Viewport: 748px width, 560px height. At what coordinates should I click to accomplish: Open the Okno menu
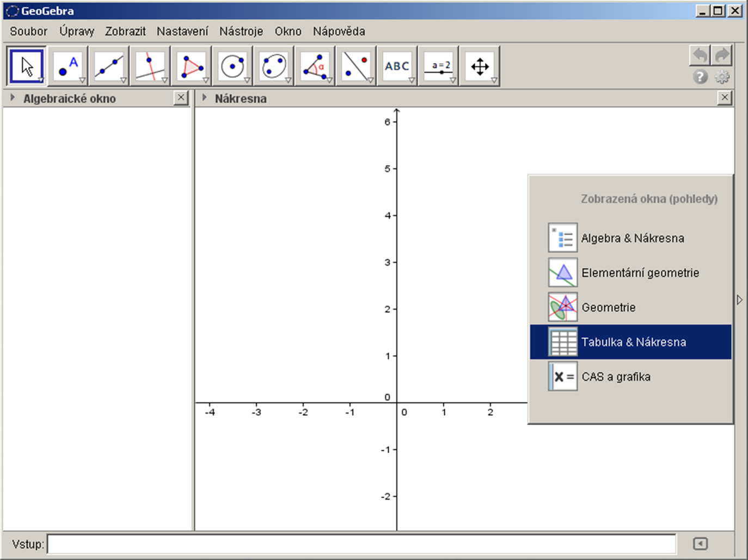(x=288, y=32)
